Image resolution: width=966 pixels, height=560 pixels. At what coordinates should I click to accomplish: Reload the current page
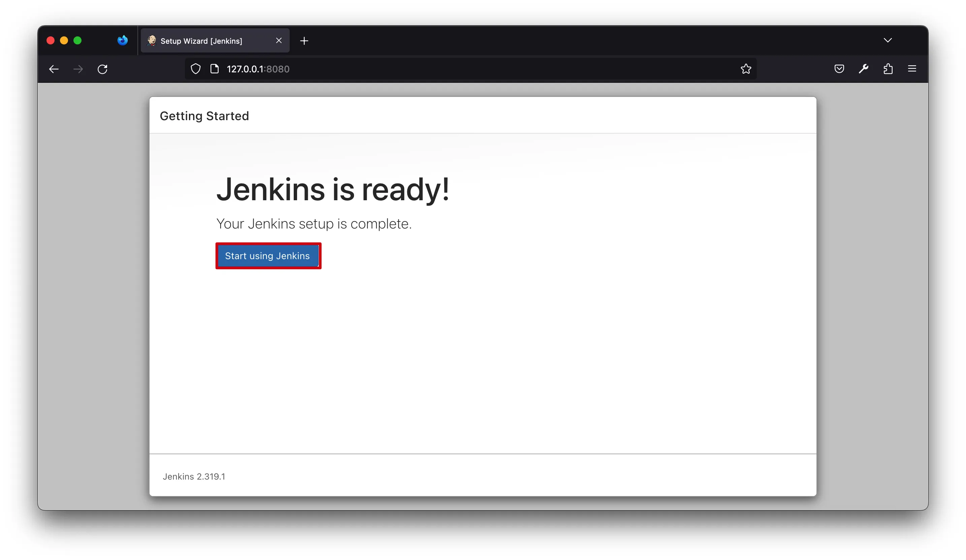[102, 69]
